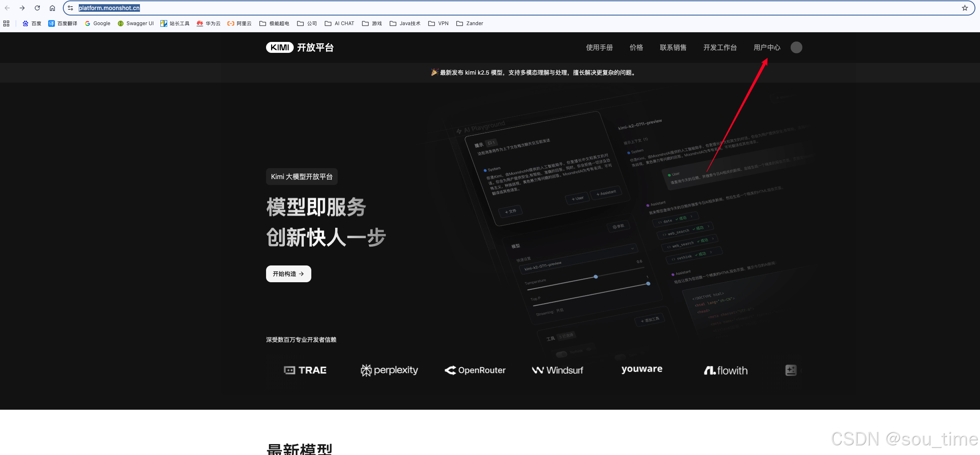The width and height of the screenshot is (980, 455).
Task: Click the KIMI logo in the header
Action: coord(279,47)
